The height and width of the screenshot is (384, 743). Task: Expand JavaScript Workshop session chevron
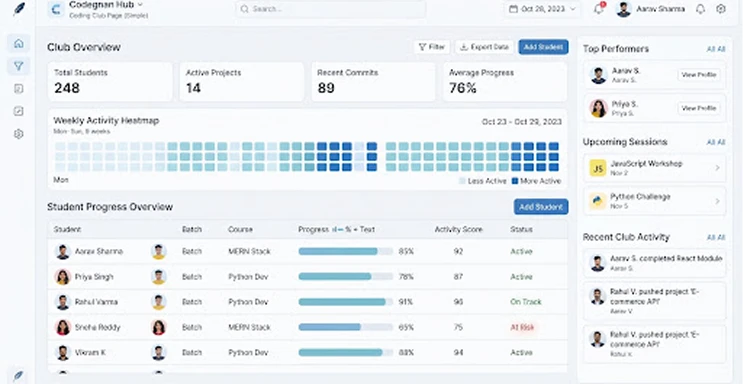tap(717, 168)
